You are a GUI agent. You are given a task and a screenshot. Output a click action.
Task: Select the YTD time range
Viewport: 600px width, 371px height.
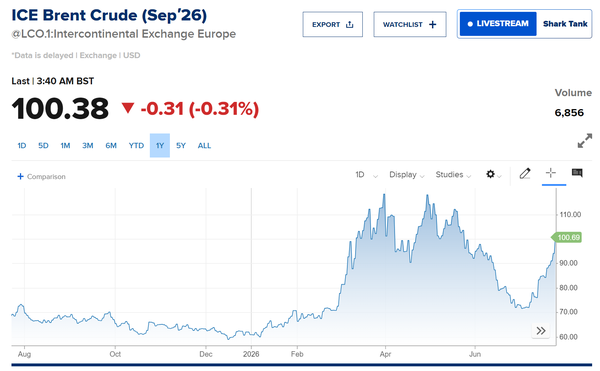(136, 146)
